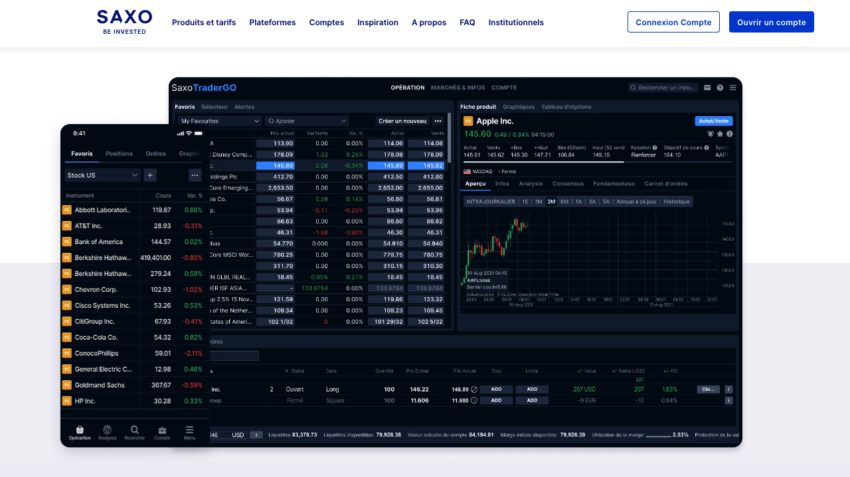Click the watchlist vertical scrollbar
Image resolution: width=850 pixels, height=477 pixels.
click(x=449, y=138)
